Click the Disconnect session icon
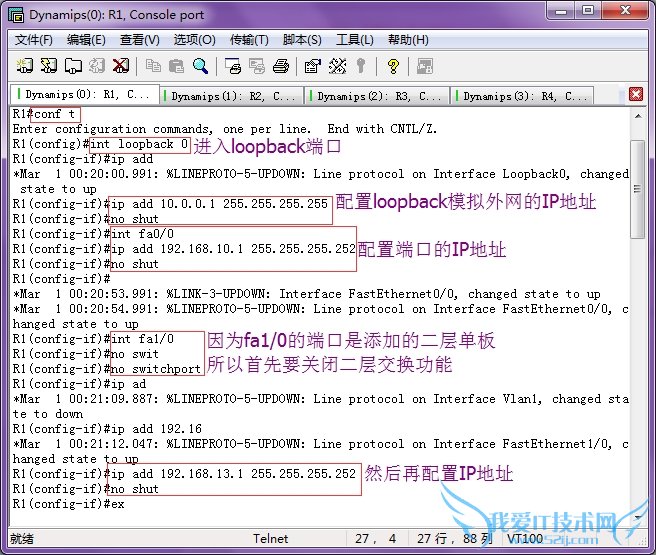Screen dimensions: 656x555 click(x=120, y=66)
